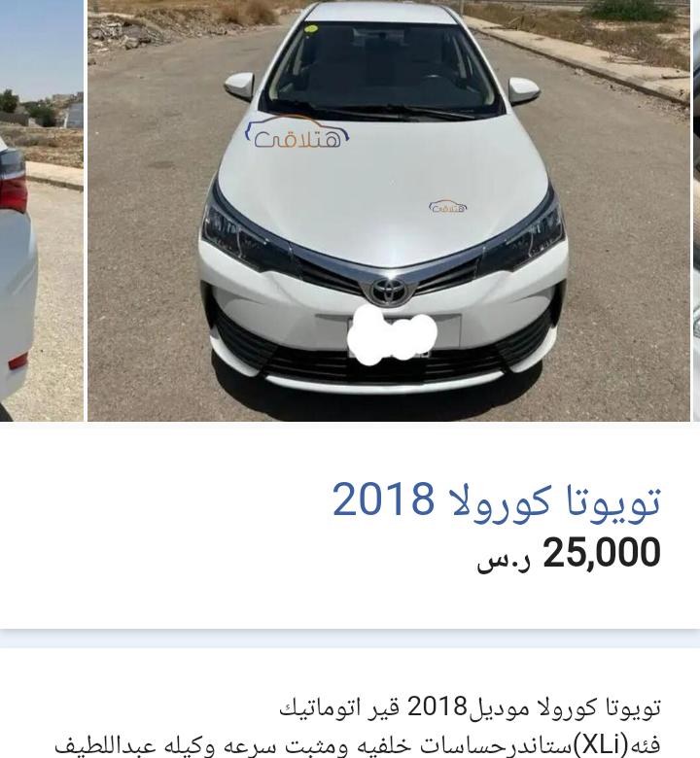Click the large هتلاقى watermark logo on hood
The width and height of the screenshot is (700, 758).
pyautogui.click(x=297, y=132)
